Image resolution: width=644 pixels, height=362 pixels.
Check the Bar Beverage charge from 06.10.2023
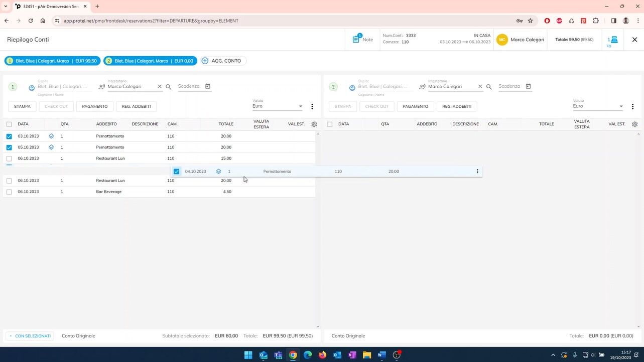[9, 192]
